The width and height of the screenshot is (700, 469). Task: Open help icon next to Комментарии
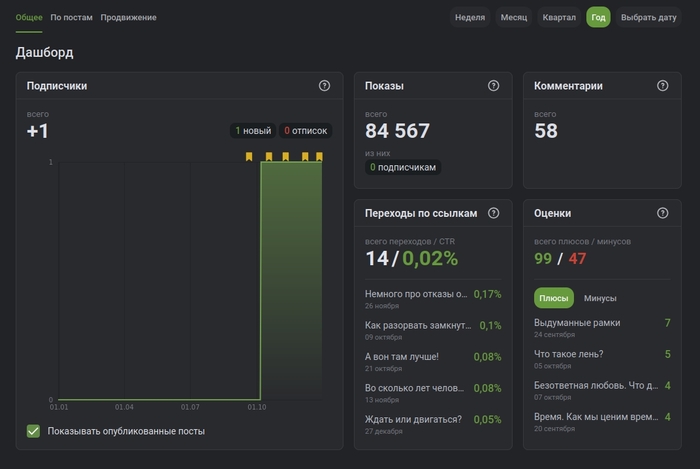point(662,86)
